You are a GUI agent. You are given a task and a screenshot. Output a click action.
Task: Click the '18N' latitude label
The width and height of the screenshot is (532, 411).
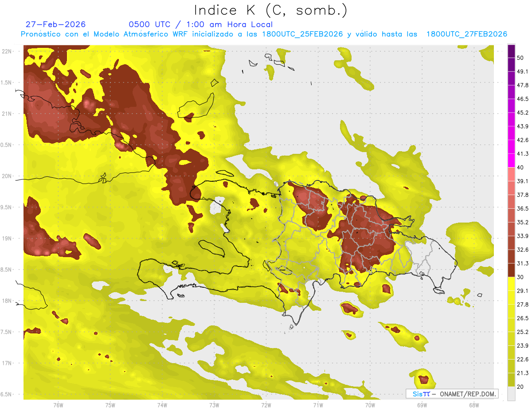pyautogui.click(x=7, y=301)
